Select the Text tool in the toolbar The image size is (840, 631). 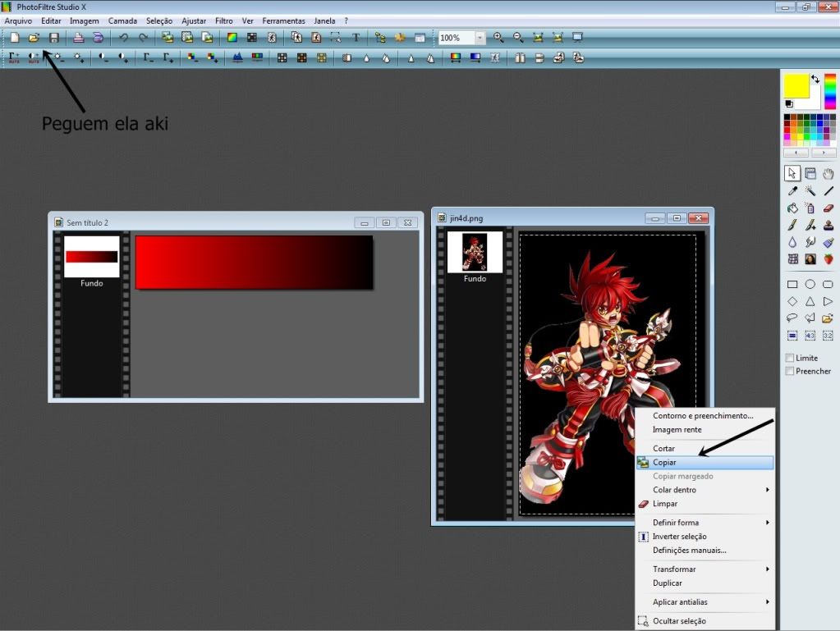(x=356, y=37)
